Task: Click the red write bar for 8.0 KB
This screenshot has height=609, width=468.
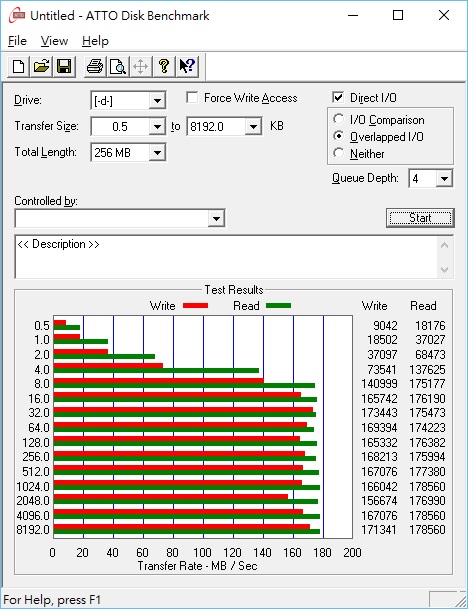Action: [x=159, y=381]
